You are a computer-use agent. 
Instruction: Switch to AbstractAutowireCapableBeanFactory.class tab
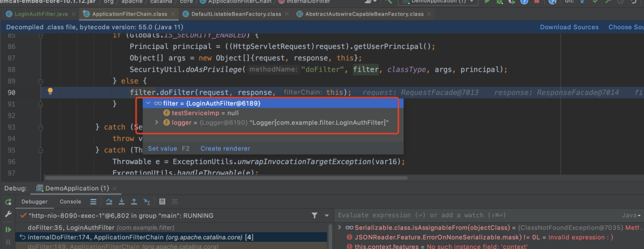(x=364, y=14)
